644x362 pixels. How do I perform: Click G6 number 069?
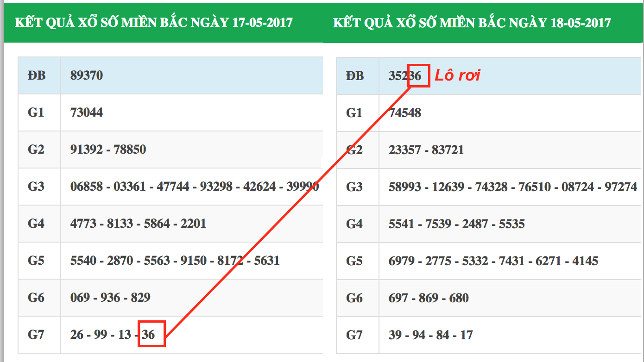point(80,297)
